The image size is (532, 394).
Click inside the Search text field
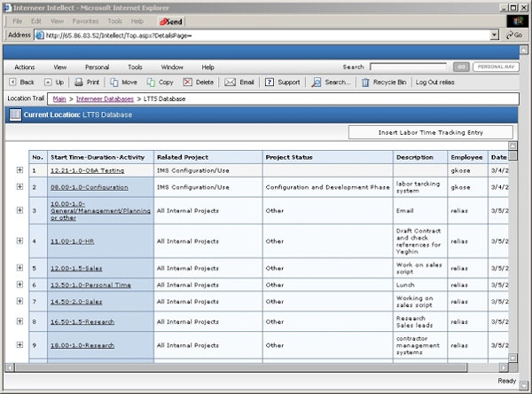coord(408,67)
